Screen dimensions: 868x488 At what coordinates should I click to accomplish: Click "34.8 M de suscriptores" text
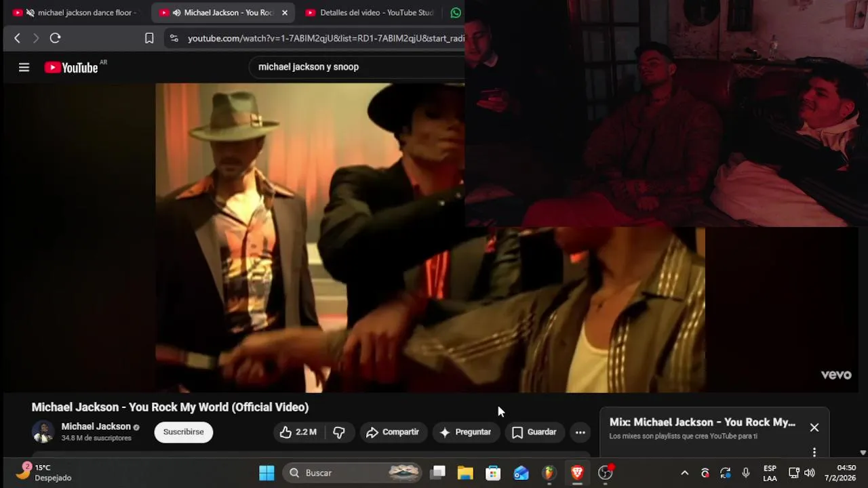pyautogui.click(x=96, y=439)
